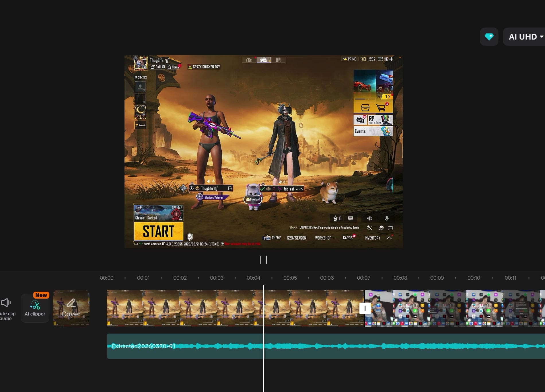Open the RP season banner

[x=380, y=120]
